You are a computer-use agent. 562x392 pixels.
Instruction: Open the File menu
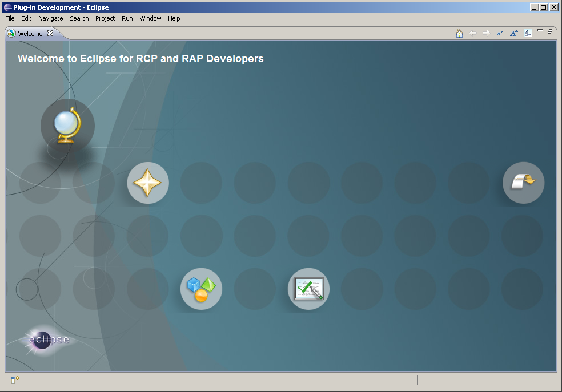pos(10,18)
